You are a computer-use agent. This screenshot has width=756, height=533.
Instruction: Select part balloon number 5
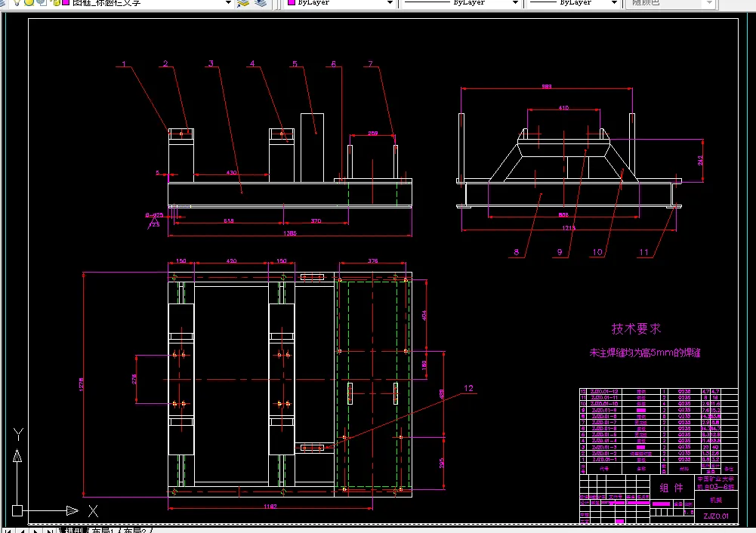pos(295,63)
